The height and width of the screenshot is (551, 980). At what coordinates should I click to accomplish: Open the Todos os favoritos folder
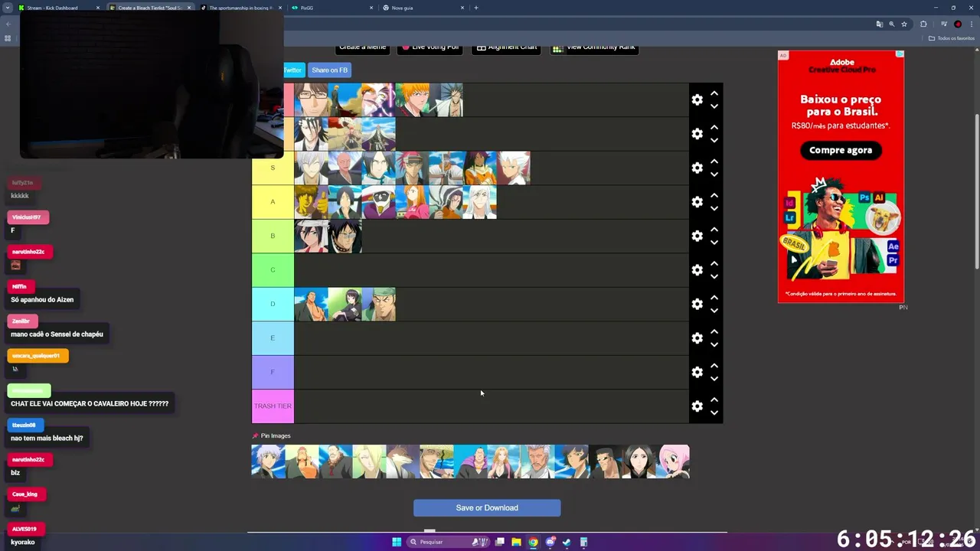pyautogui.click(x=952, y=38)
